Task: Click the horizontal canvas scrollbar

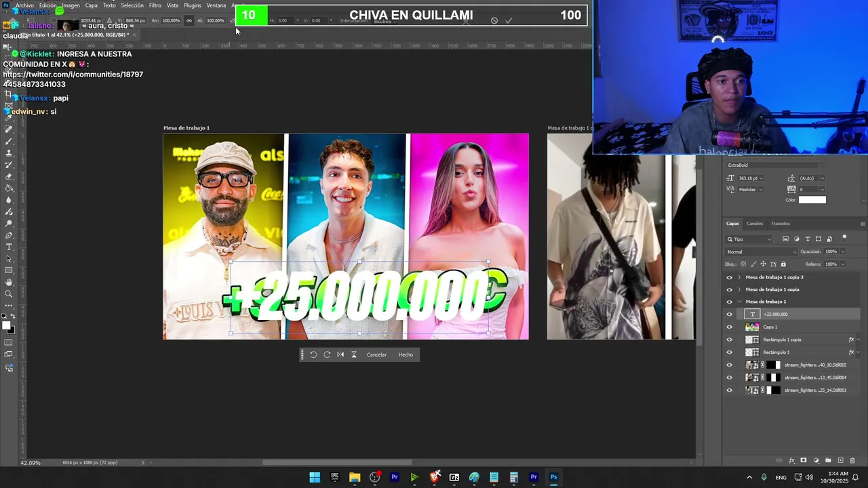Action: tap(337, 463)
